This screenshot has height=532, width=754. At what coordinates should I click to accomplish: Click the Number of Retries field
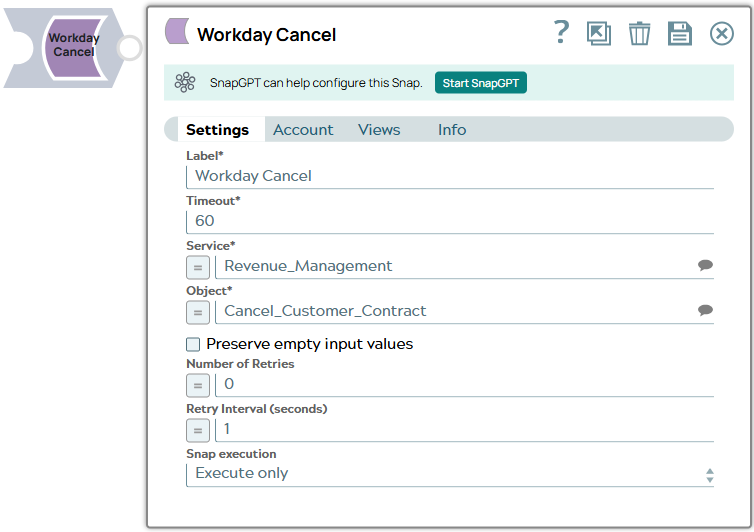[x=464, y=384]
